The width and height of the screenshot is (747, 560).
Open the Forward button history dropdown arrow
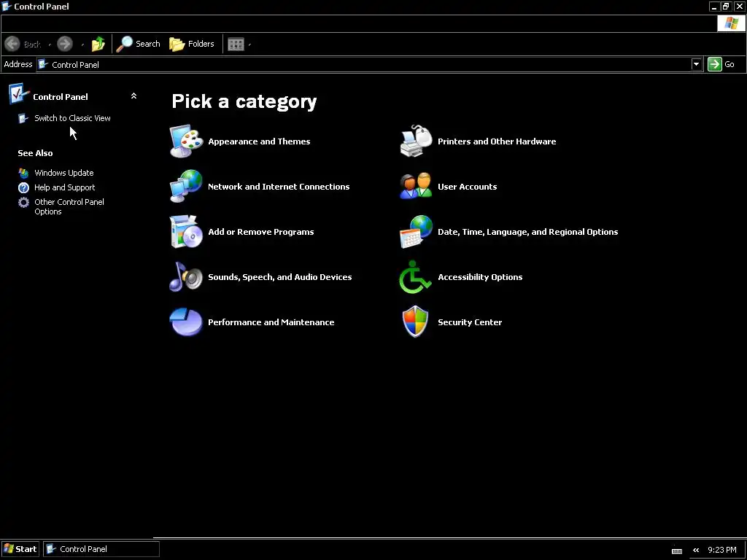(82, 44)
